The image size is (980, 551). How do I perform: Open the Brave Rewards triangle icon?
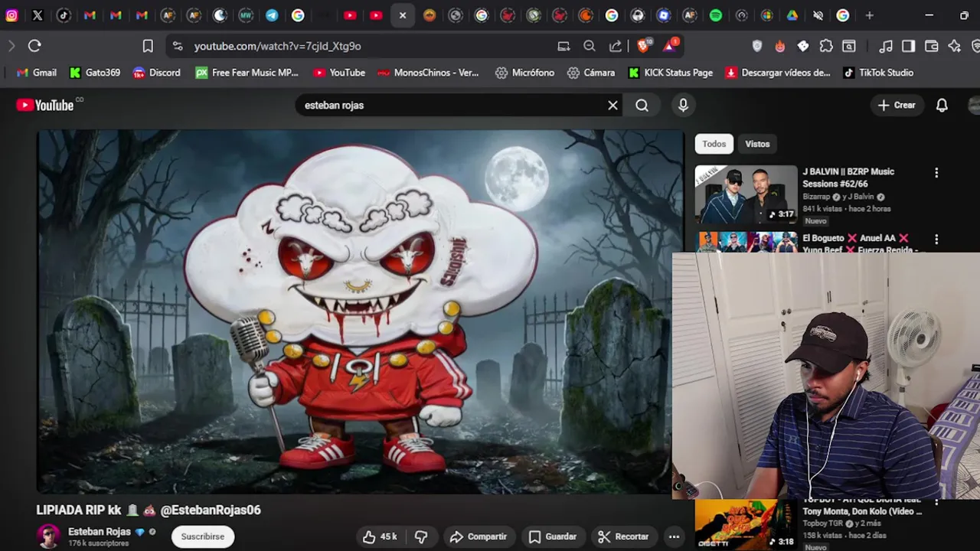tap(670, 45)
